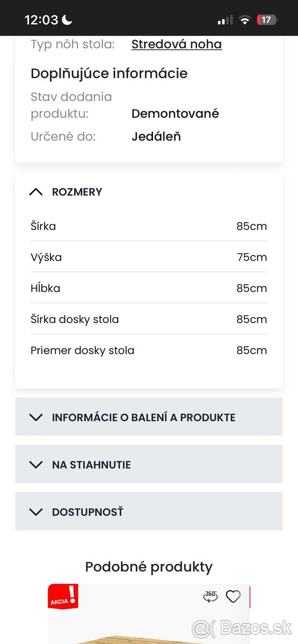Tap the Wi-Fi status icon
Screen dimensions: 298x644
pyautogui.click(x=245, y=20)
